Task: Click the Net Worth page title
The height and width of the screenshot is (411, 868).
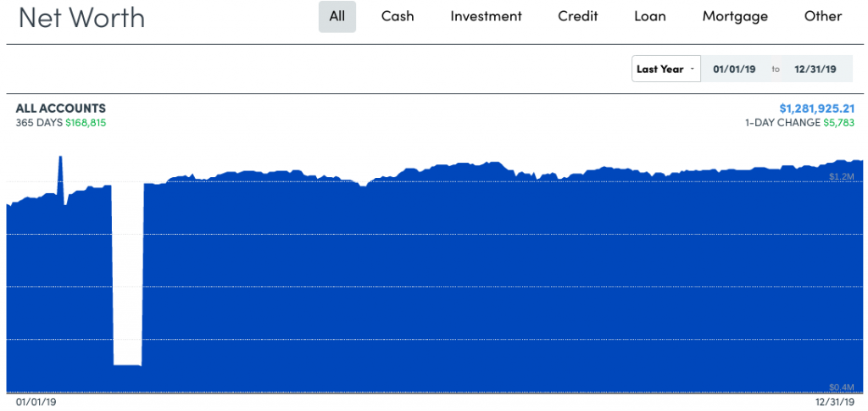Action: 81,17
